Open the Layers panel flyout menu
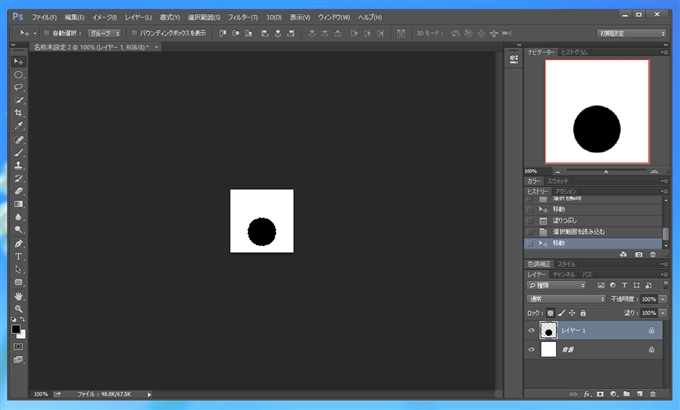 click(x=664, y=274)
